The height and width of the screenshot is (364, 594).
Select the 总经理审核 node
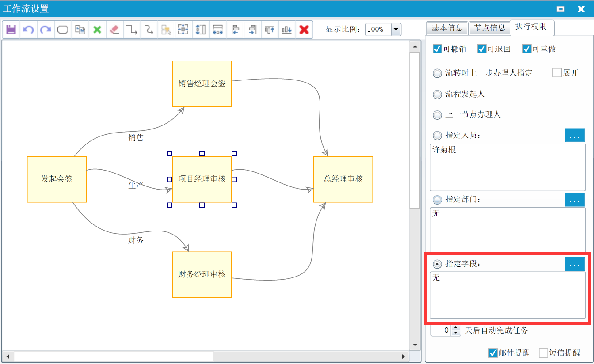coord(343,179)
